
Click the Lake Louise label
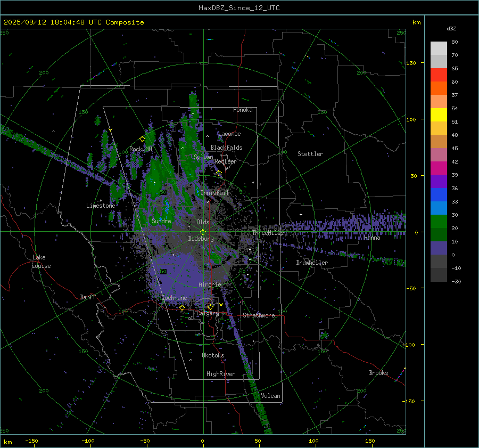[x=41, y=262]
